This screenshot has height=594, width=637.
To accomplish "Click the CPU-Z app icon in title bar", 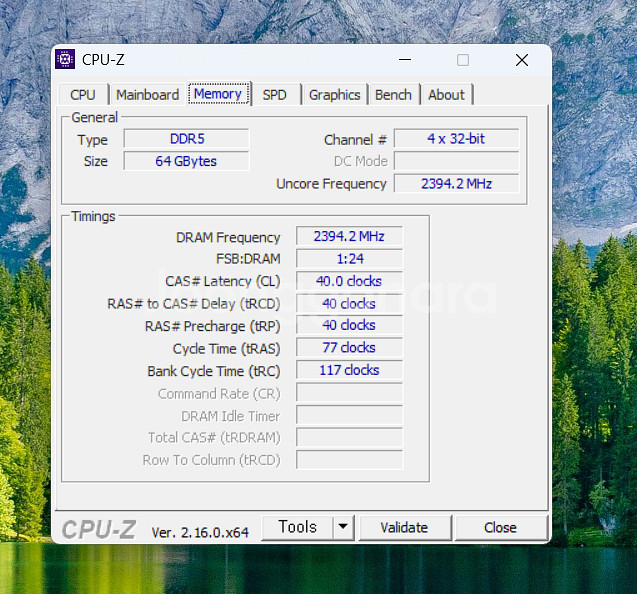I will click(x=66, y=60).
